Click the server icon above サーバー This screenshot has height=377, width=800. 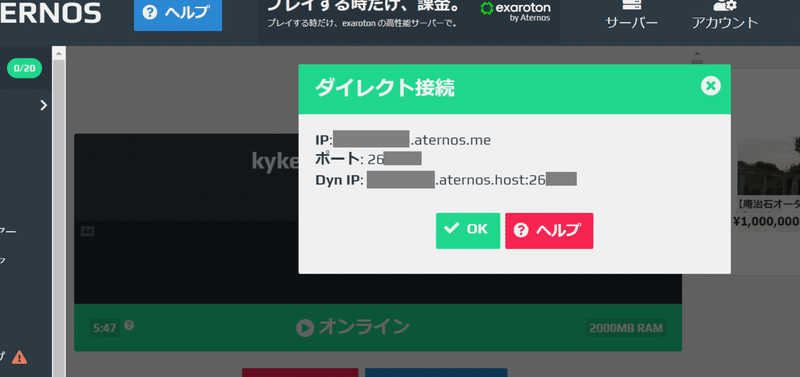click(x=631, y=6)
